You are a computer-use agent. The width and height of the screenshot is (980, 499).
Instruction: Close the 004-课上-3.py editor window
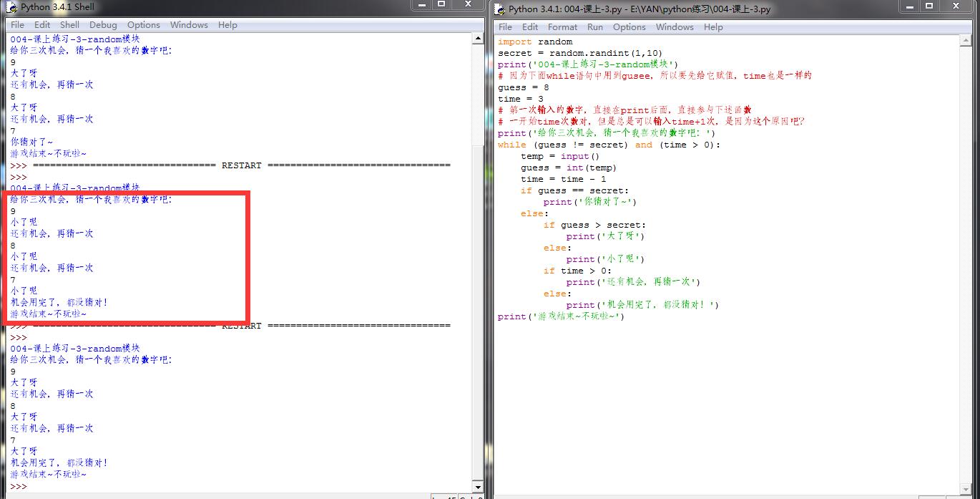pos(957,6)
